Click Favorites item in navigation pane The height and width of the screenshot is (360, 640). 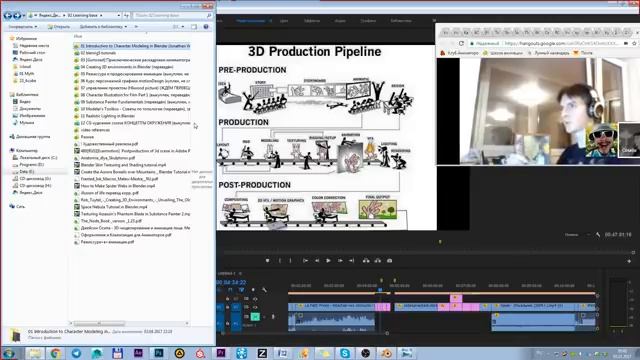point(26,38)
